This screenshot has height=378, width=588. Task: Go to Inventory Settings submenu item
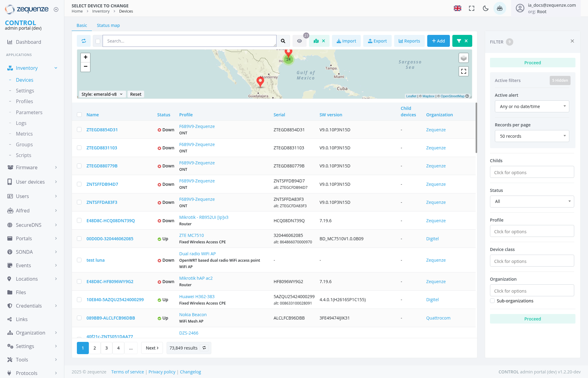point(25,91)
